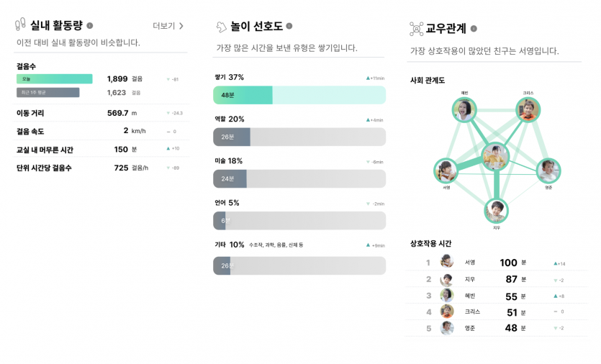Screen dimensions: 601x364
Task: Select 혜빈 avatar in the relationship graph
Action: click(x=464, y=110)
